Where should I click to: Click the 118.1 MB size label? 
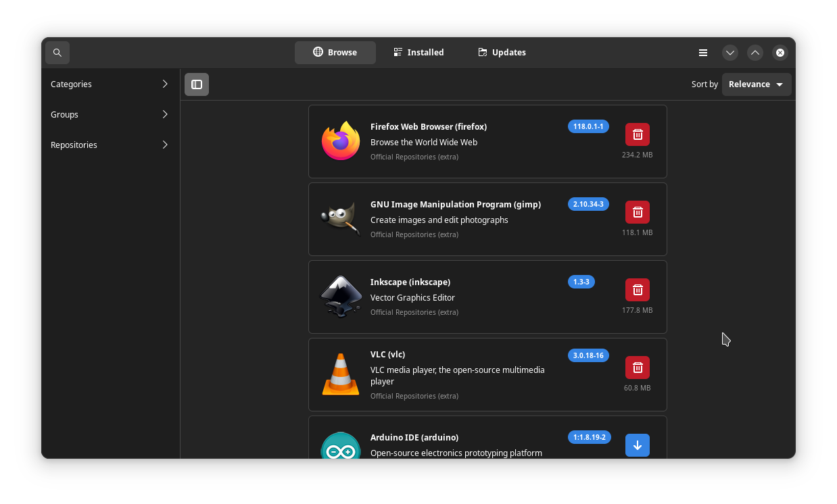[638, 232]
